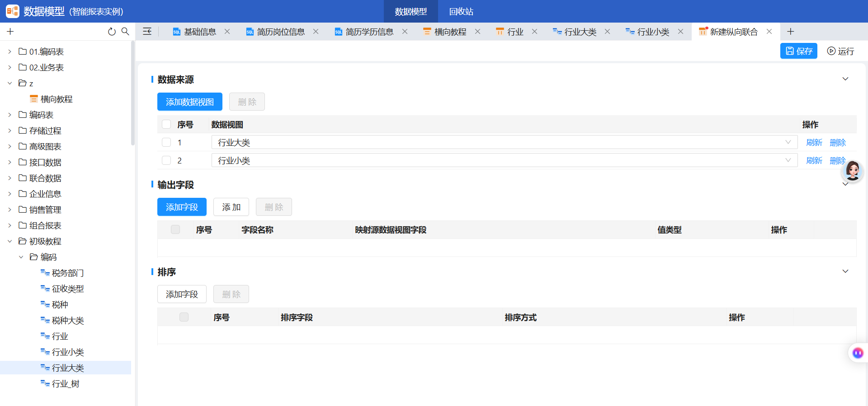Check the row 2 行业小类 checkbox
This screenshot has width=868, height=406.
tap(166, 160)
